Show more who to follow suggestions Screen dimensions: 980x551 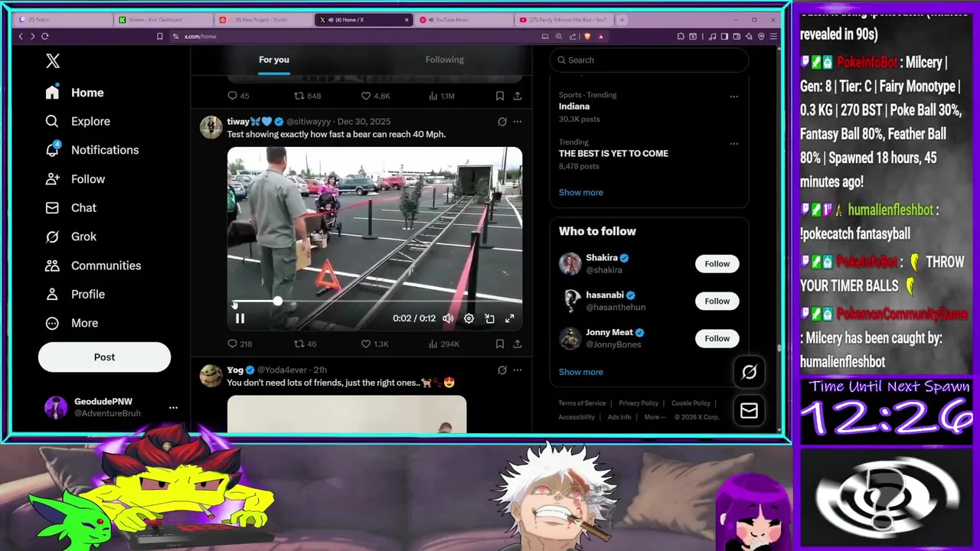pyautogui.click(x=580, y=372)
